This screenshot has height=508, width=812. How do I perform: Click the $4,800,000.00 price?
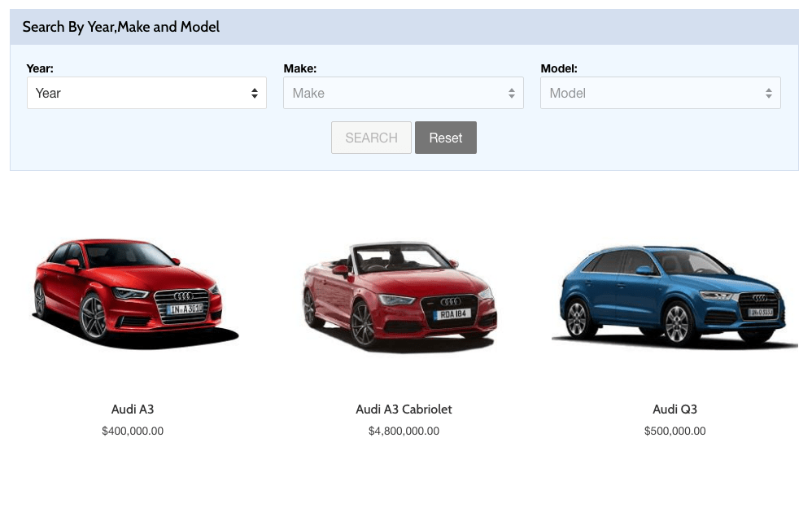[404, 431]
